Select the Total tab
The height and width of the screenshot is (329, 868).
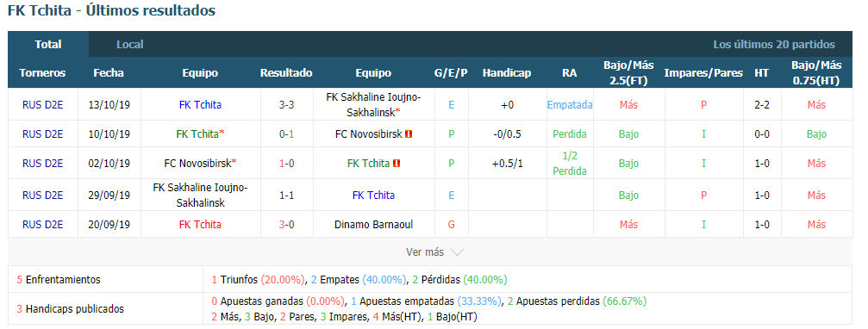click(x=48, y=45)
